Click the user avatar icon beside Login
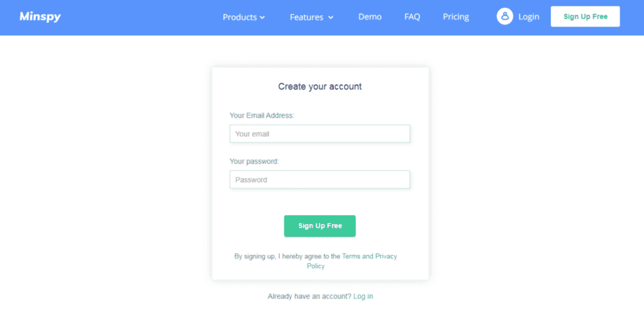 pos(504,17)
